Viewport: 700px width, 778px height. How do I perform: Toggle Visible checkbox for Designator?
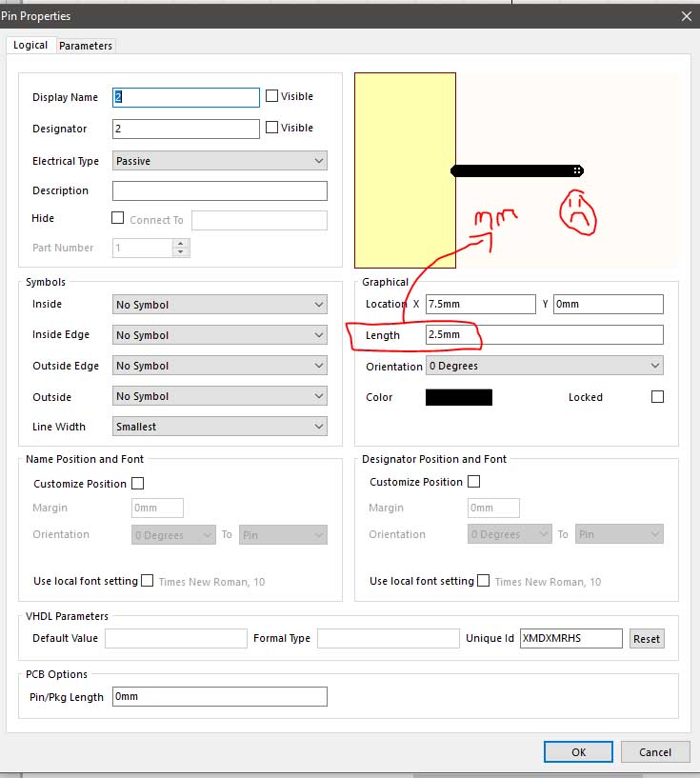272,128
